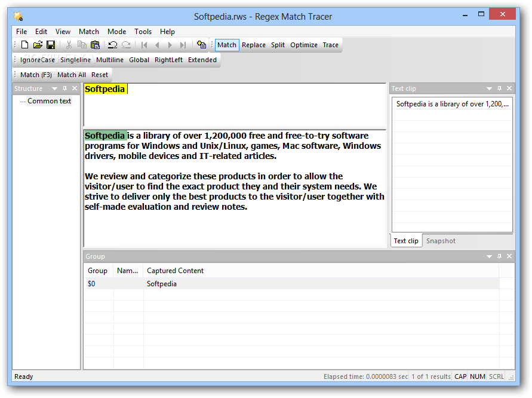Open the Structure panel dropdown arrow
Screen dimensions: 532x398
coord(54,88)
